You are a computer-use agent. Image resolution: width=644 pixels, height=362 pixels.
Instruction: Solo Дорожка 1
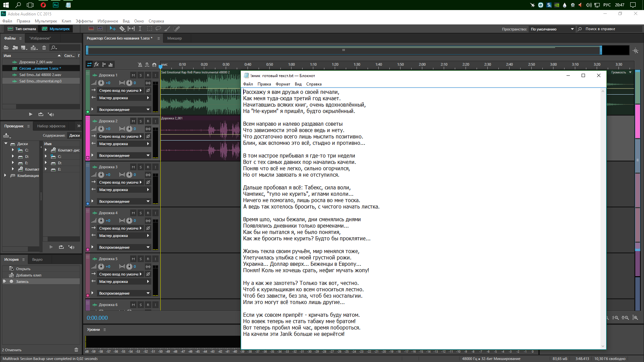141,75
